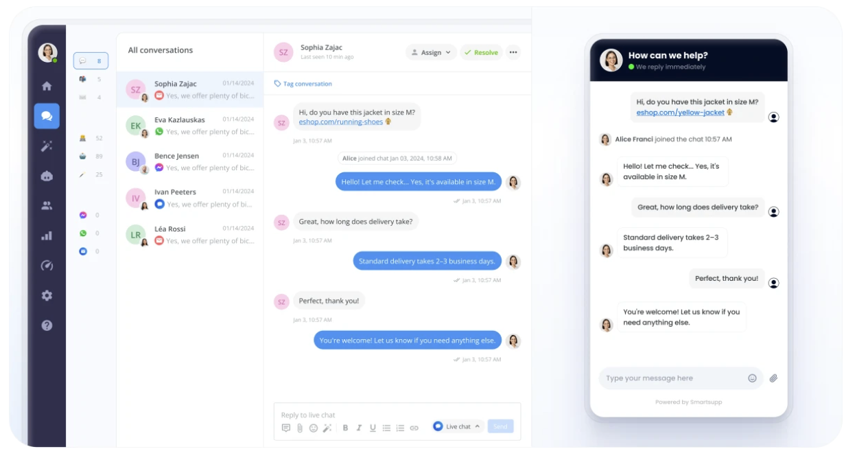Image resolution: width=868 pixels, height=471 pixels.
Task: Select the filter row showing count 4
Action: click(91, 97)
